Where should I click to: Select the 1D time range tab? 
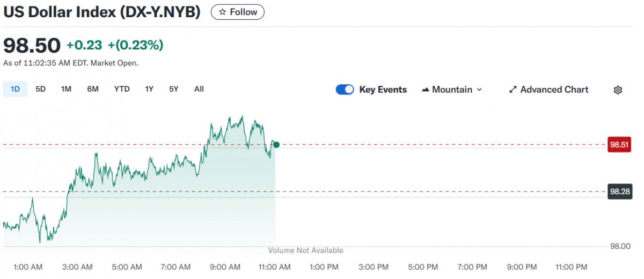(15, 89)
